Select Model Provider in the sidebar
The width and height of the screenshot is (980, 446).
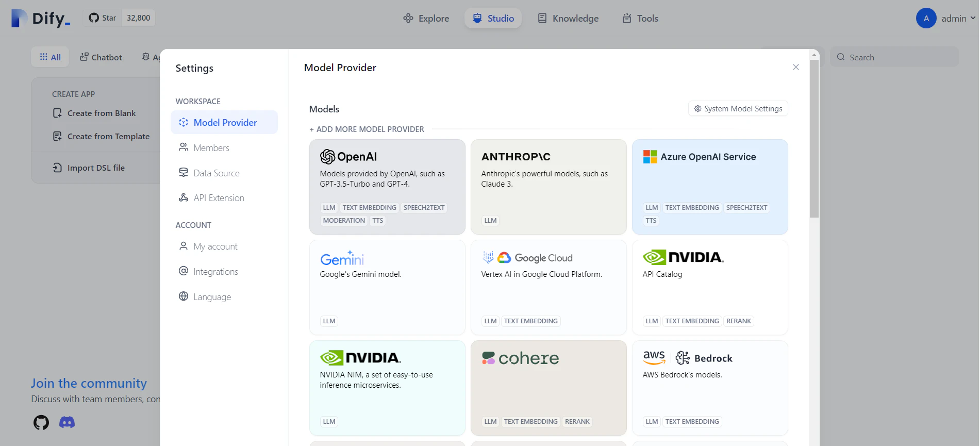pos(224,122)
